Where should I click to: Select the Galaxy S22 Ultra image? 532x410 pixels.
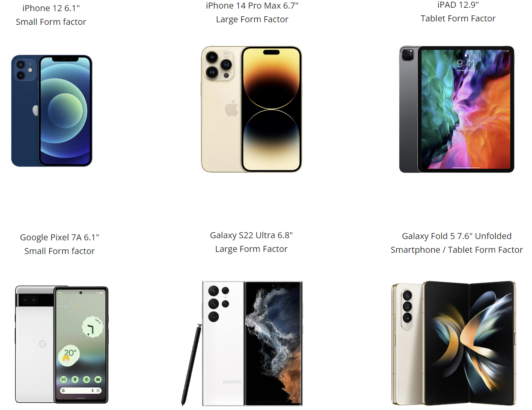(242, 344)
